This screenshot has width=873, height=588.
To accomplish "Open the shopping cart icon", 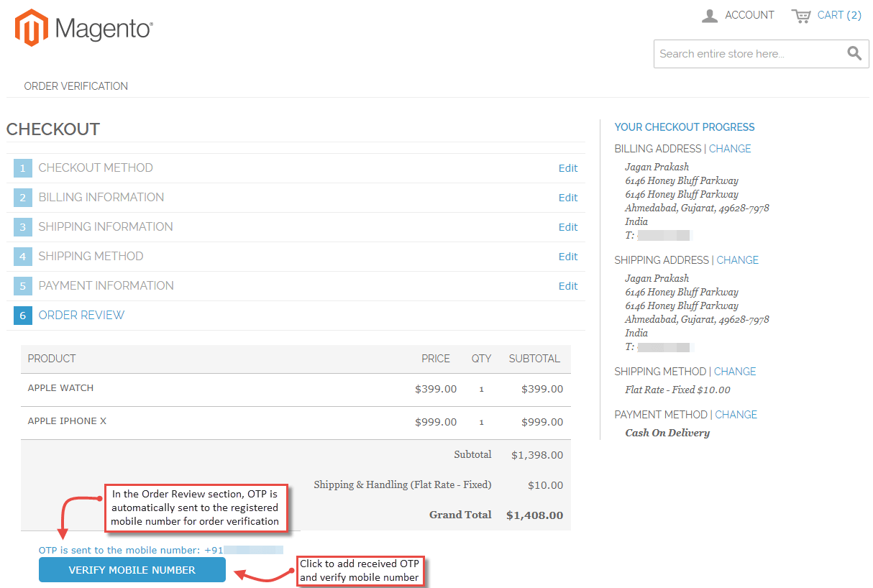I will tap(802, 15).
